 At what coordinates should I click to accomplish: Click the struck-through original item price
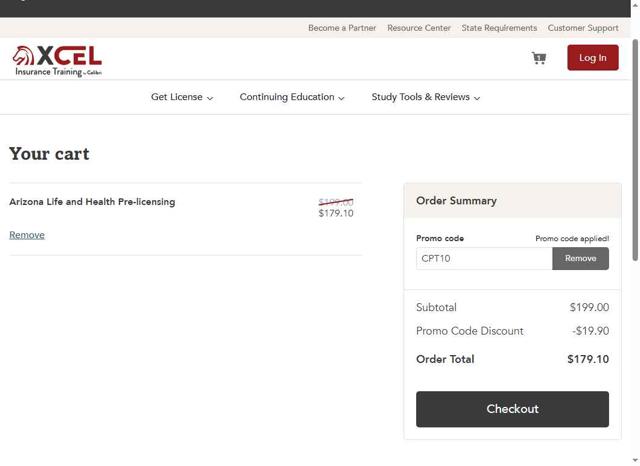336,202
